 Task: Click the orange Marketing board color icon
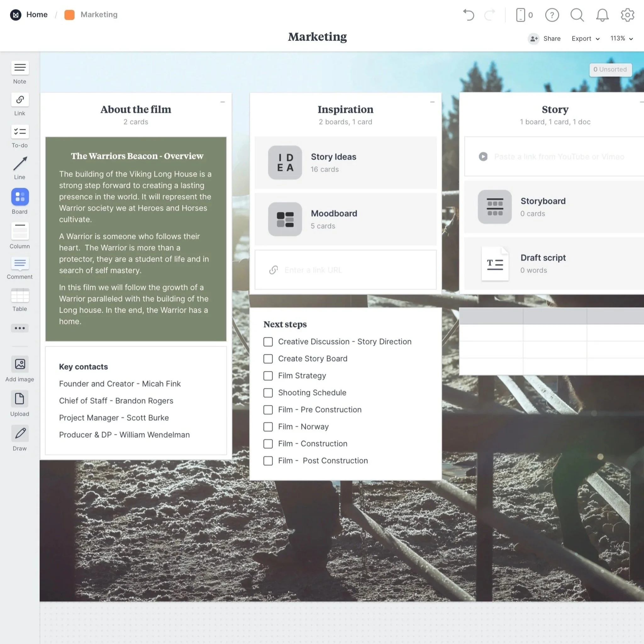[x=69, y=15]
